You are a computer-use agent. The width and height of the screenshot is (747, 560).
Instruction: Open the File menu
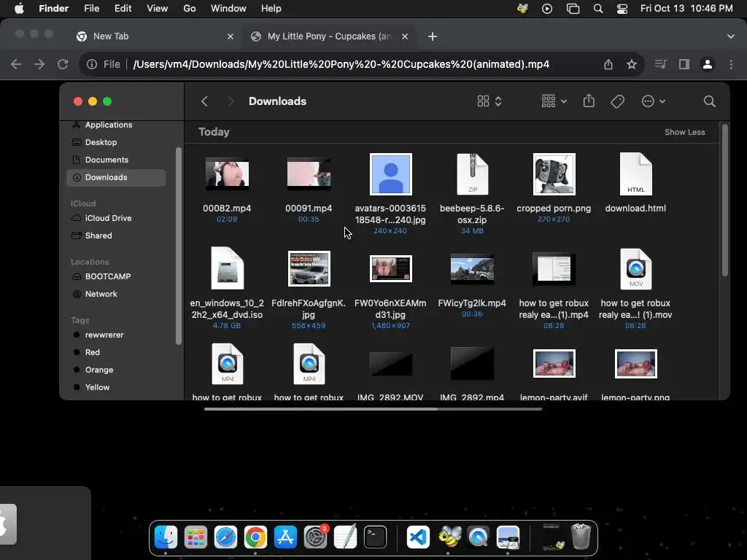[x=91, y=9]
